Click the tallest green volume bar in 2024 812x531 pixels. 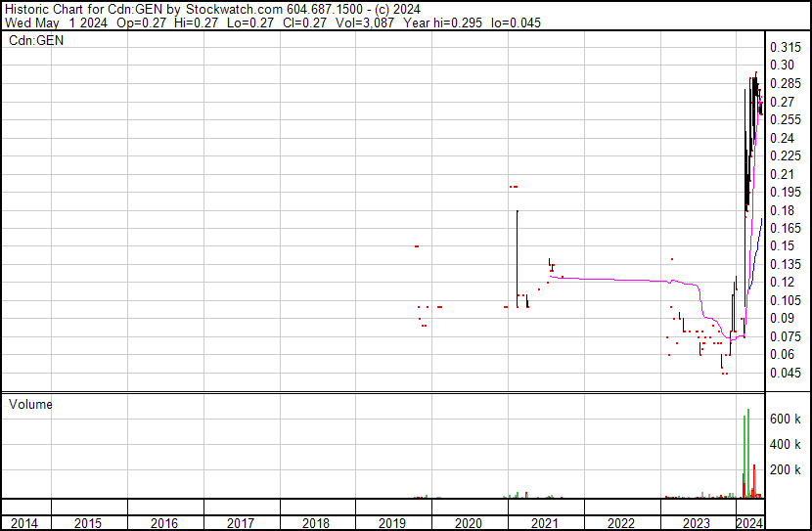pos(748,454)
